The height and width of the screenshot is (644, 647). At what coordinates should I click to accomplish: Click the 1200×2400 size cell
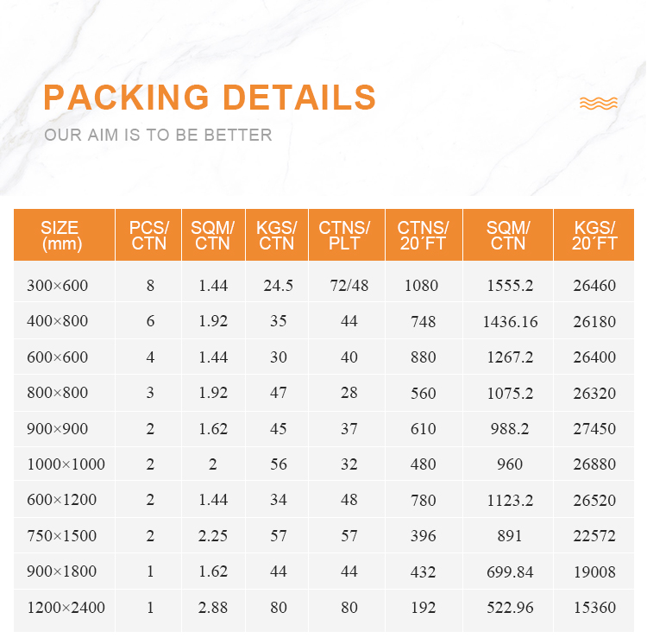(x=65, y=608)
